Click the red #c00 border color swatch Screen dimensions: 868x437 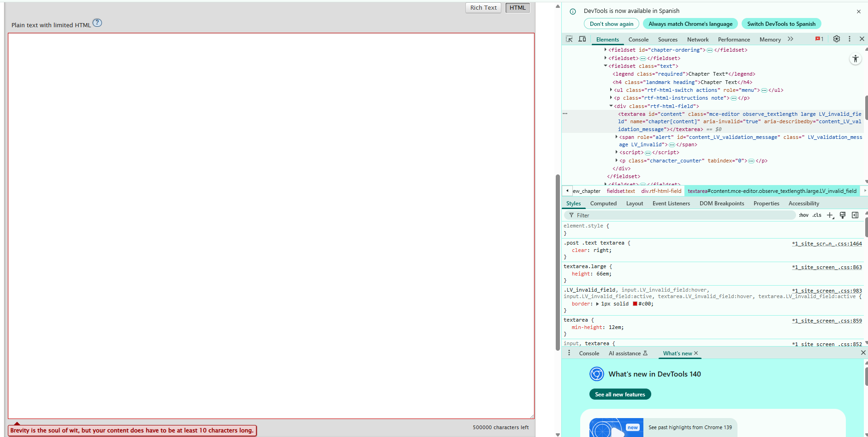coord(635,304)
